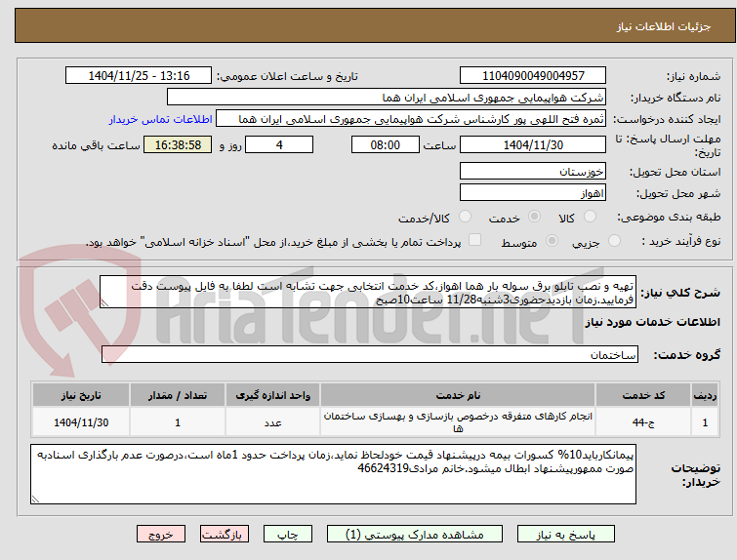Click the شرح کلی نیاز text area

pyautogui.click(x=368, y=293)
